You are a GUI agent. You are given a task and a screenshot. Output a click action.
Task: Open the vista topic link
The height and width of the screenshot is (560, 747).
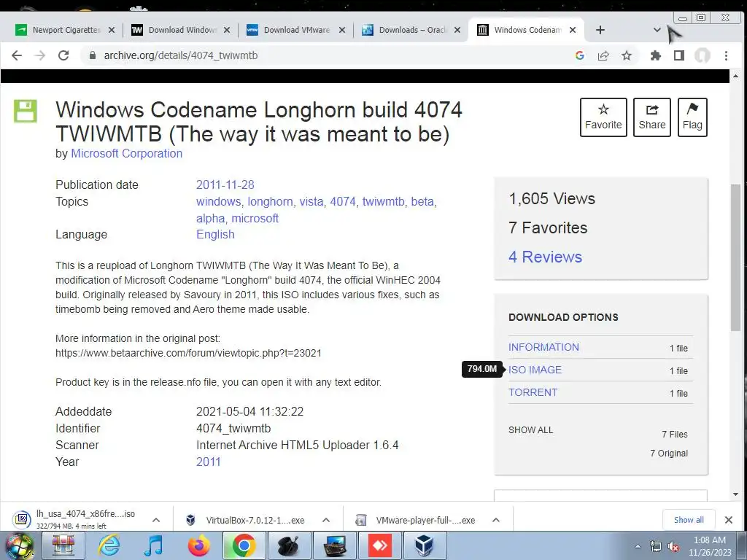point(311,201)
